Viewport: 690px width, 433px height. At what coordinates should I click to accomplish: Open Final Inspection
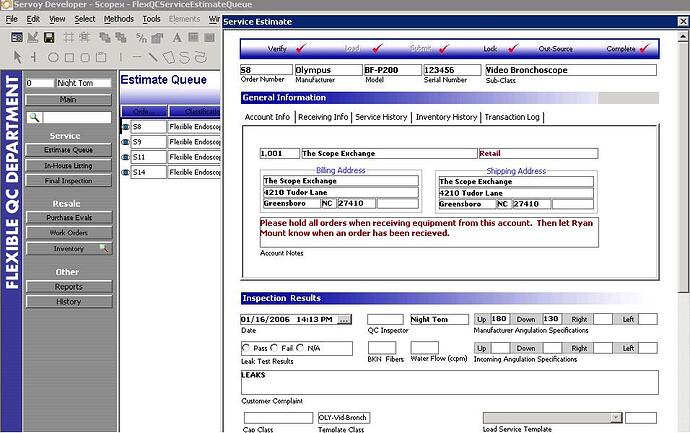point(69,180)
